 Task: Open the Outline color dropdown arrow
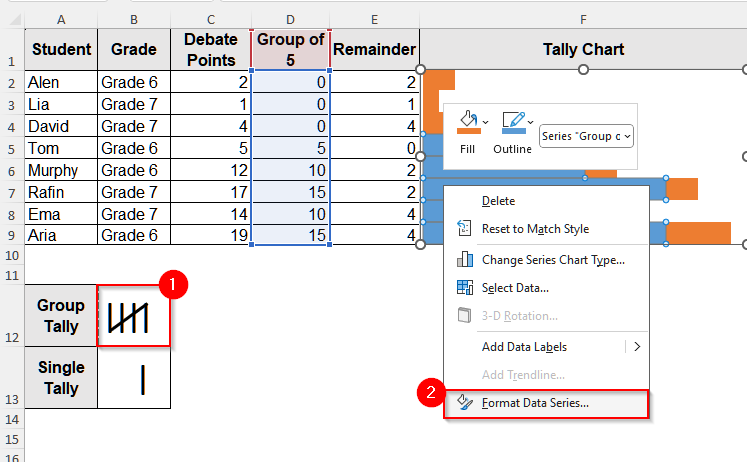pos(531,122)
